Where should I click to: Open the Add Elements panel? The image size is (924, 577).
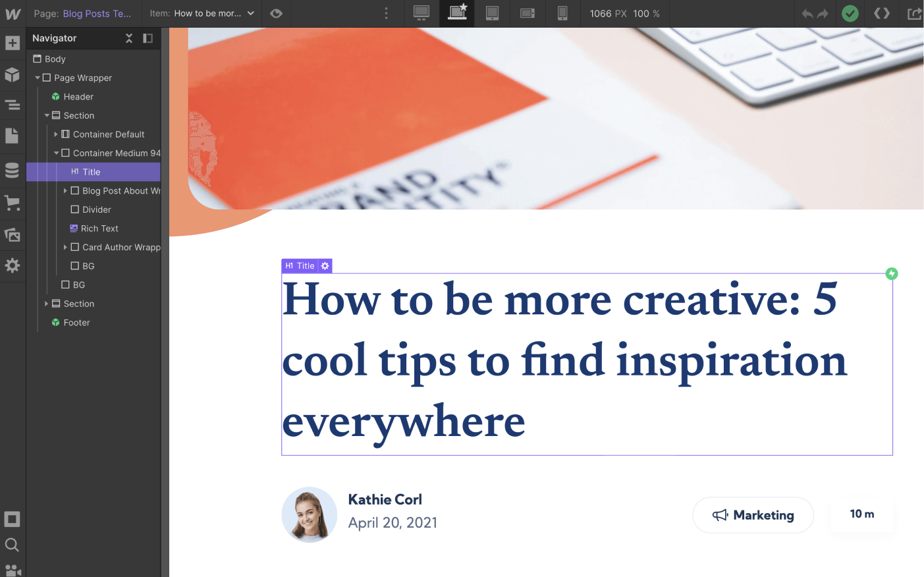13,42
